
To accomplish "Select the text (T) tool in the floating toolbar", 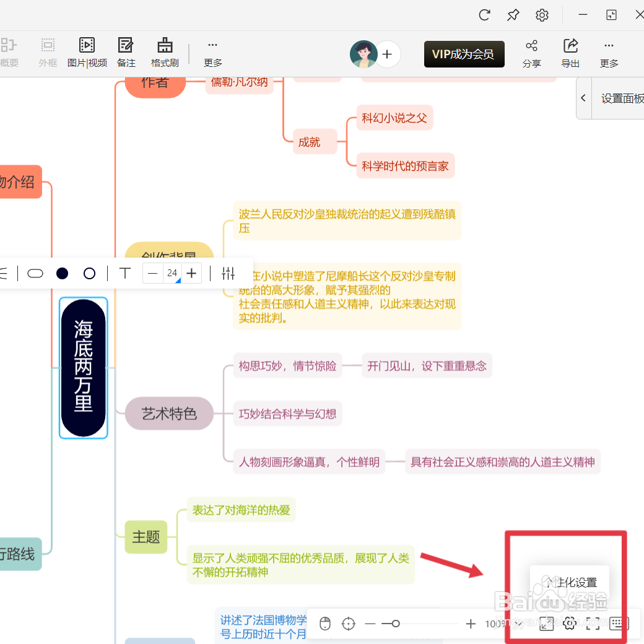I will [124, 273].
